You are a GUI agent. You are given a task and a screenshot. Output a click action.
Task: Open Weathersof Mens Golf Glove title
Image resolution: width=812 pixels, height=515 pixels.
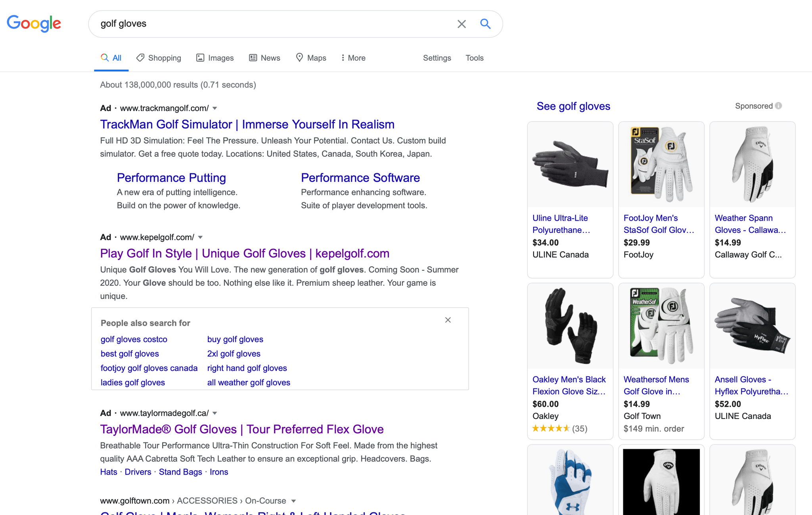tap(656, 385)
